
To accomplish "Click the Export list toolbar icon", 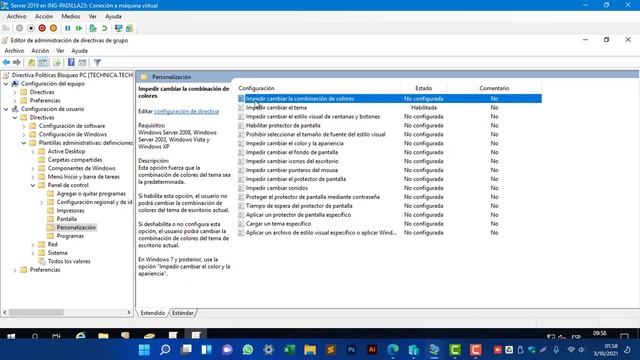I will point(57,62).
